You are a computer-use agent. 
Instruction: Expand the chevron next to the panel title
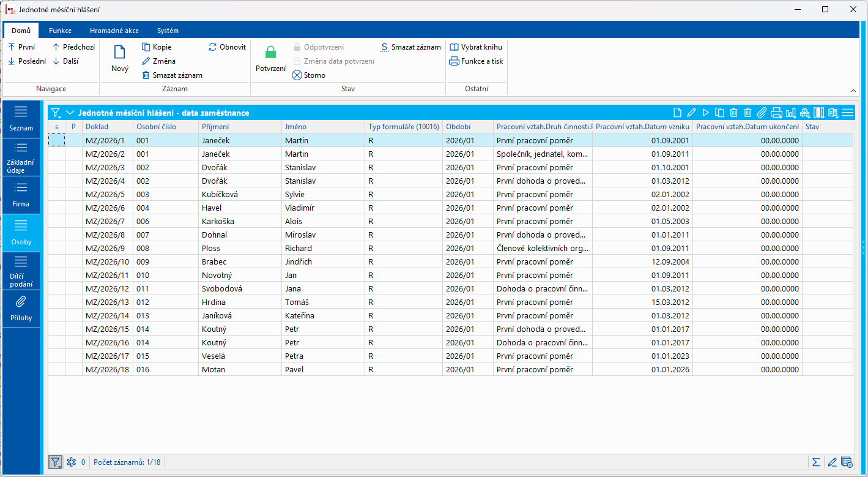point(70,113)
